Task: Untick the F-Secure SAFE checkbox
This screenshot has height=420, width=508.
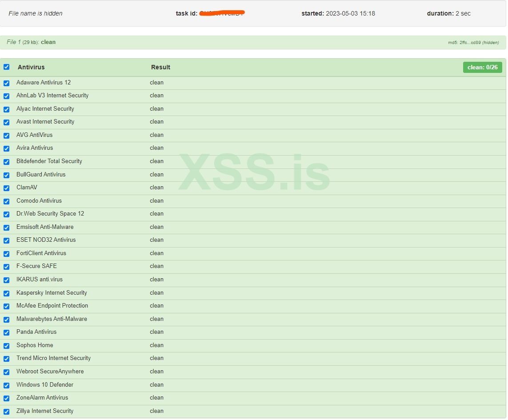Action: (x=7, y=267)
